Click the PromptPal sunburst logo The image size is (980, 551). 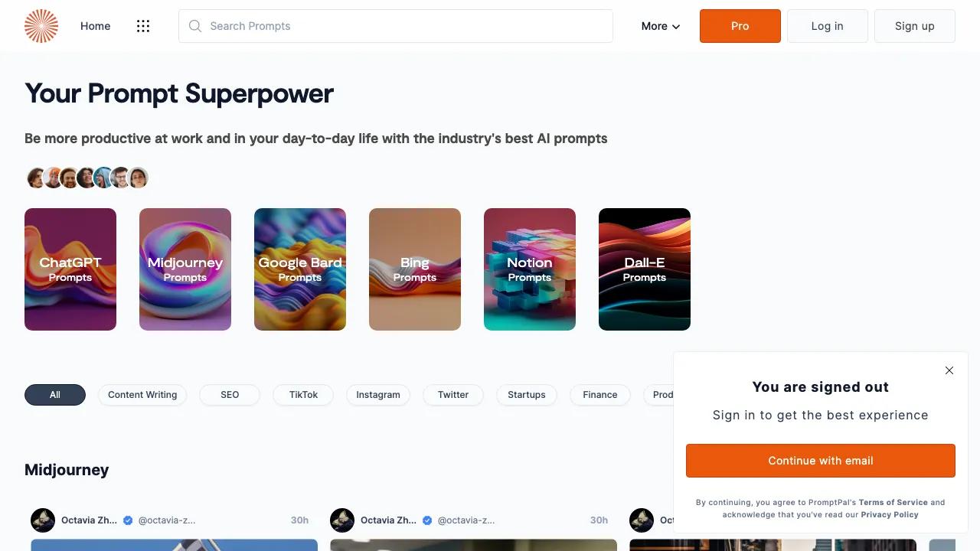pos(41,26)
